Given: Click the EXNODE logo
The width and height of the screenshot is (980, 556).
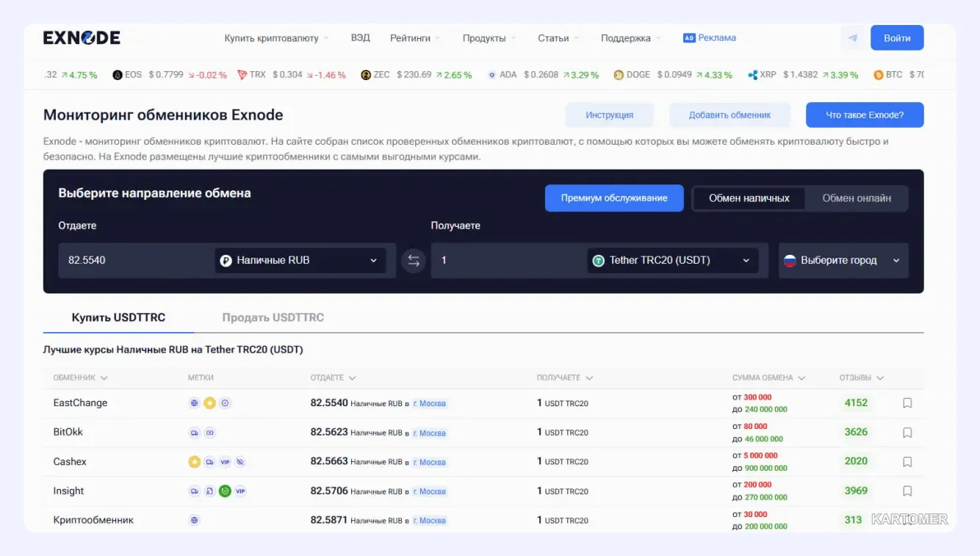Looking at the screenshot, I should [x=82, y=38].
